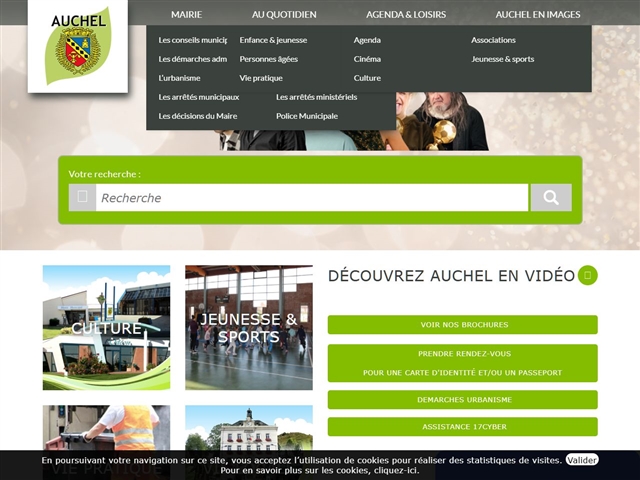
Task: Click the Auchel coat of arms logo
Action: click(78, 46)
